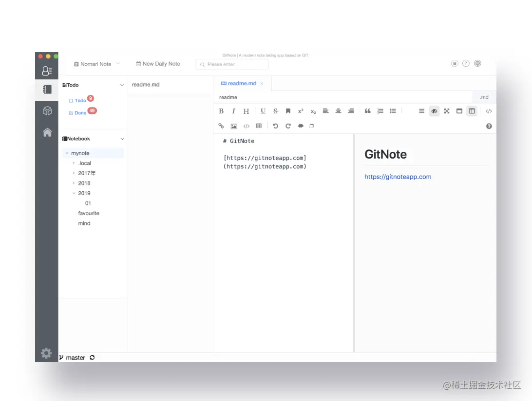Image resolution: width=532 pixels, height=401 pixels.
Task: Undo the last edit
Action: pos(276,126)
